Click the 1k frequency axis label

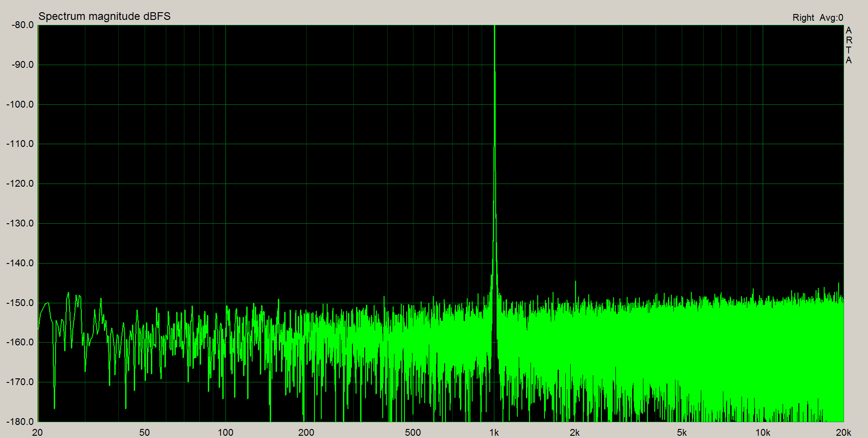[x=494, y=433]
